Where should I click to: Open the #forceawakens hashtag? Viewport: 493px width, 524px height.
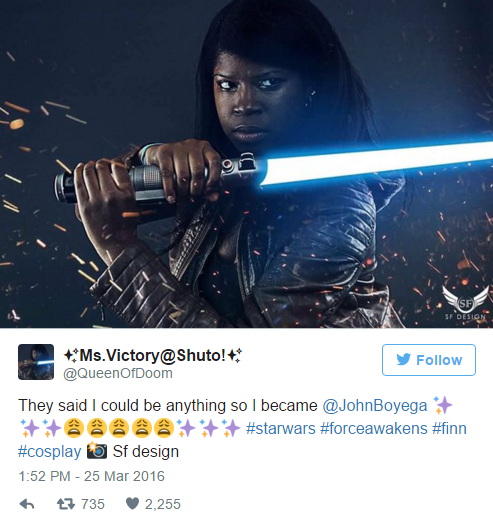coord(374,428)
